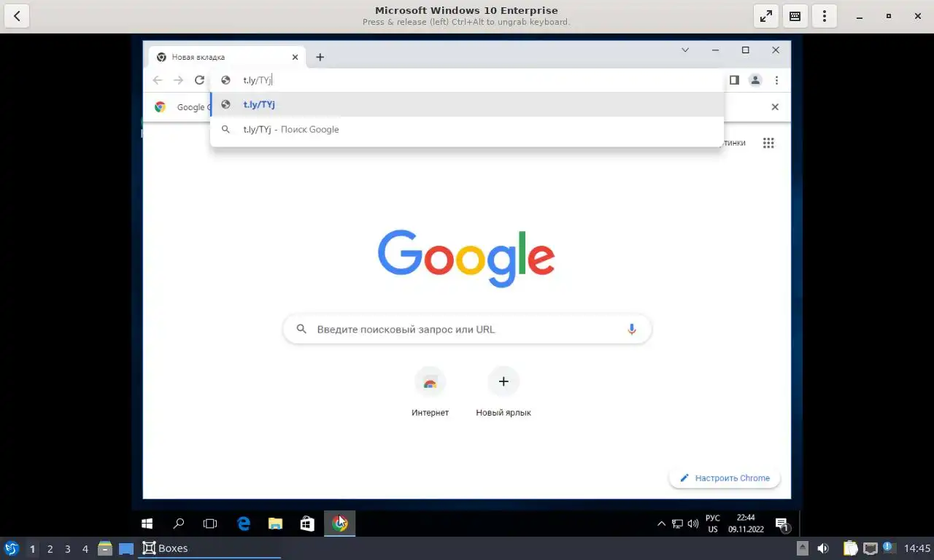The width and height of the screenshot is (934, 560).
Task: Switch the РУС US input language
Action: (712, 524)
